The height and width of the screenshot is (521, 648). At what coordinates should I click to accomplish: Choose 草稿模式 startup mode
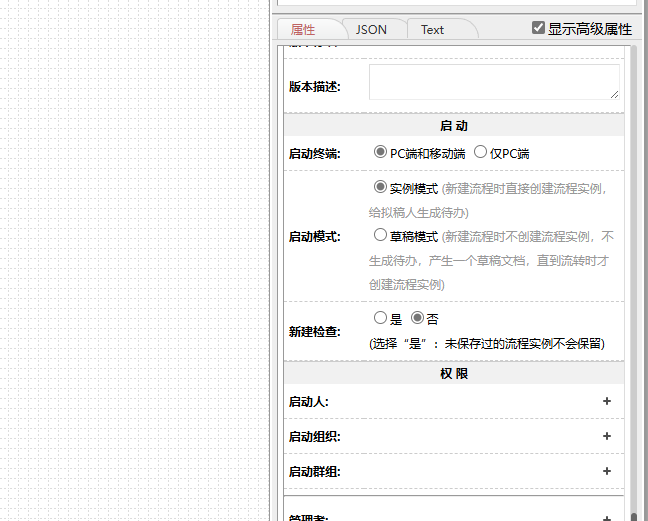click(380, 236)
